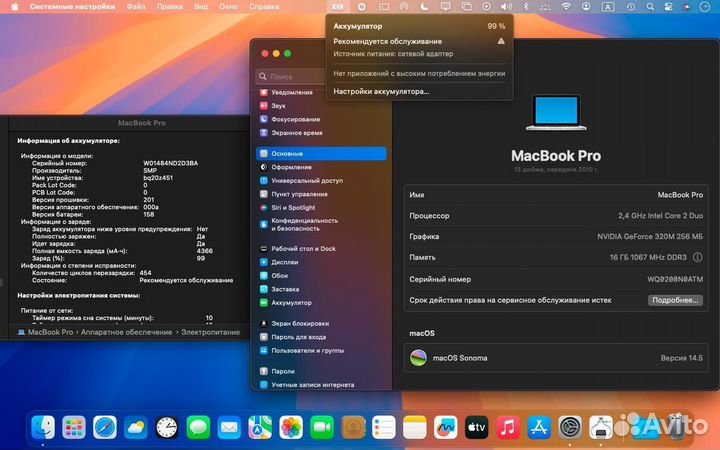
Task: Open the Файл menu
Action: 136,6
